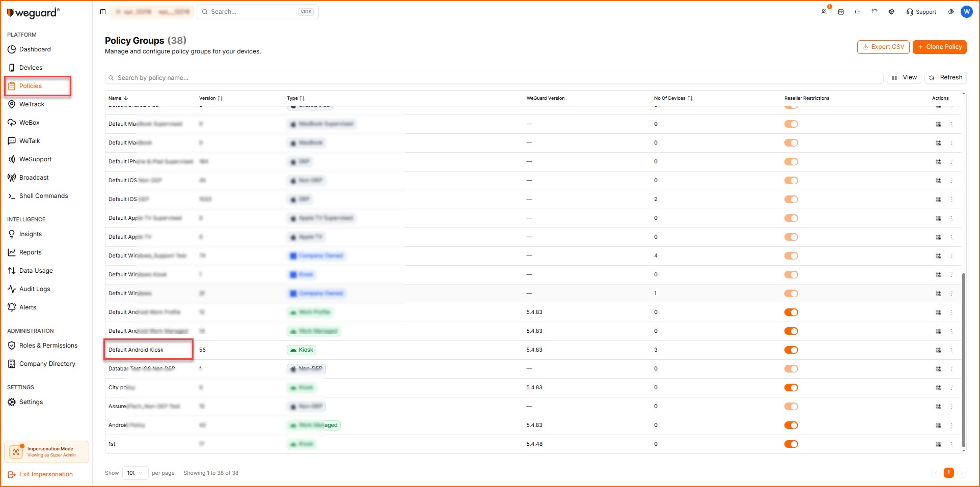This screenshot has height=487, width=980.
Task: Open the calendar icon in top bar
Action: [x=841, y=12]
